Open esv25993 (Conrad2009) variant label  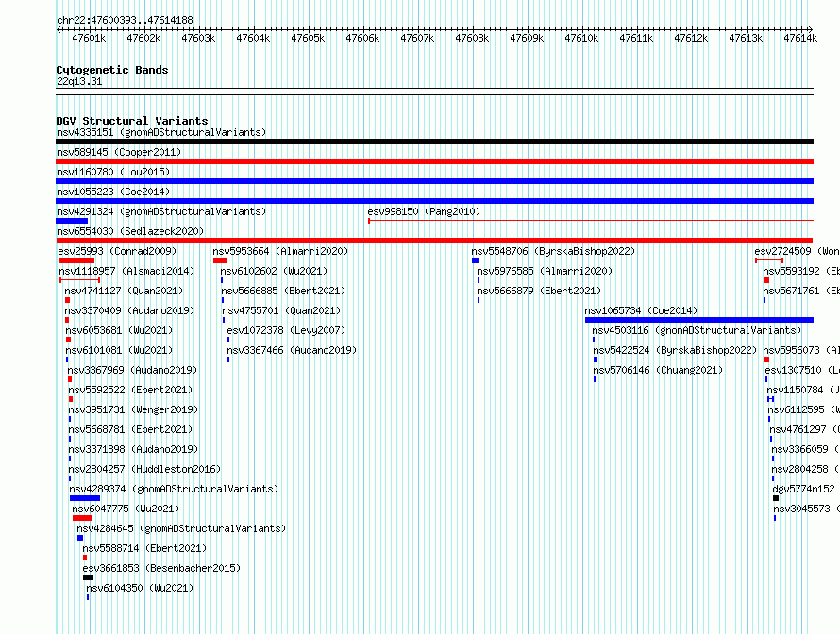point(117,251)
